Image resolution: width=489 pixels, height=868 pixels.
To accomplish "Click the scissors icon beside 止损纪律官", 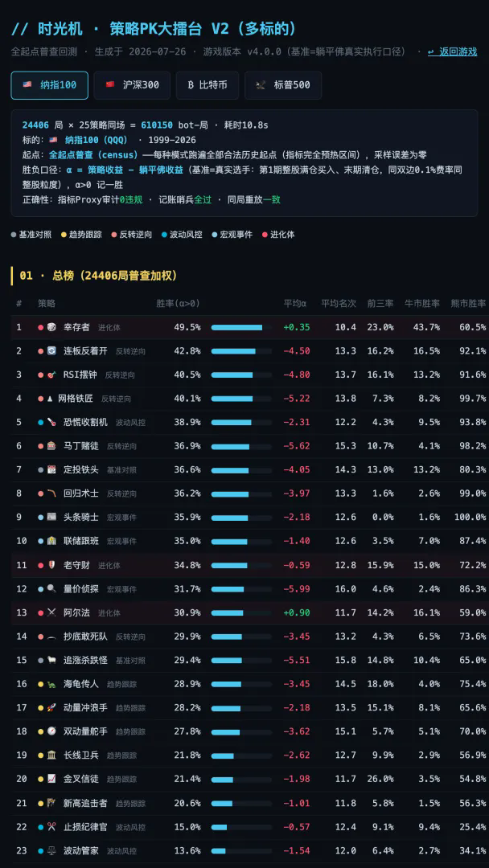I will tap(51, 826).
